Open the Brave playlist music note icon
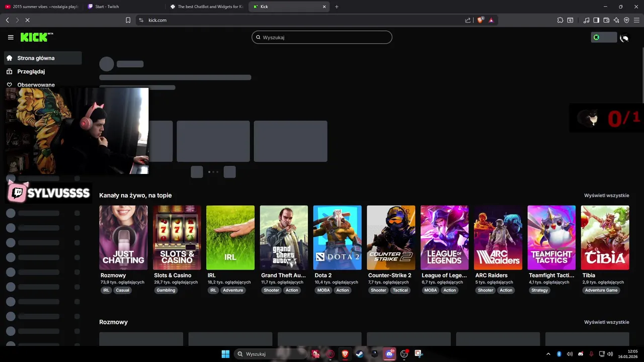Viewport: 644px width, 362px height. pos(586,20)
